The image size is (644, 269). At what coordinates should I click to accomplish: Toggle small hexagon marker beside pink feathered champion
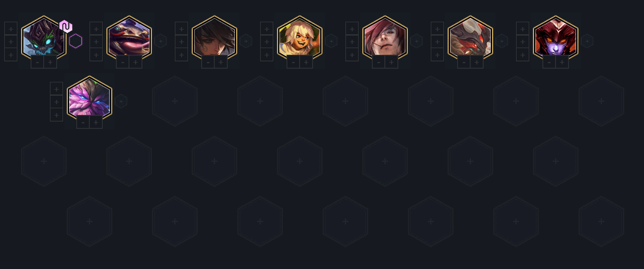pyautogui.click(x=121, y=101)
